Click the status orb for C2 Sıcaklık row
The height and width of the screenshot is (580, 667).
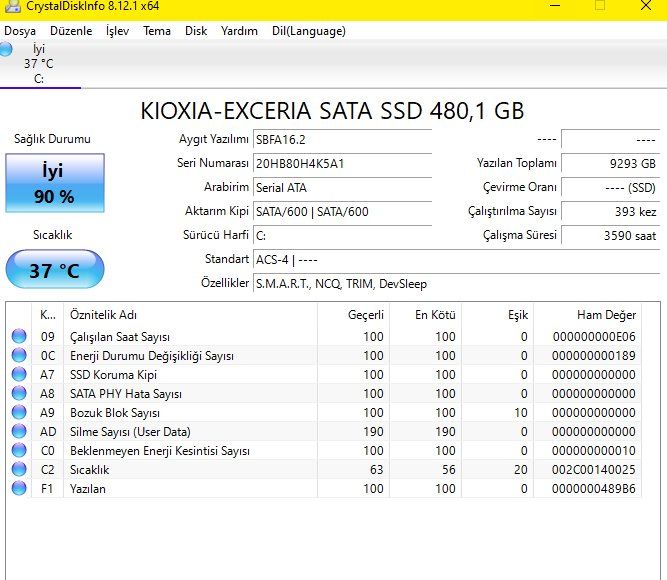click(19, 469)
